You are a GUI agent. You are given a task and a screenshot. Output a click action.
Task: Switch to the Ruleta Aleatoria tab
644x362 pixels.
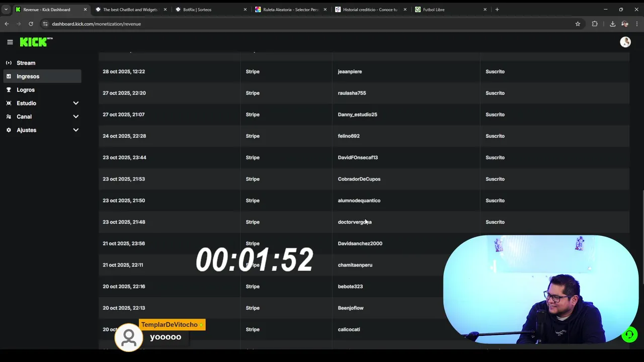click(290, 10)
